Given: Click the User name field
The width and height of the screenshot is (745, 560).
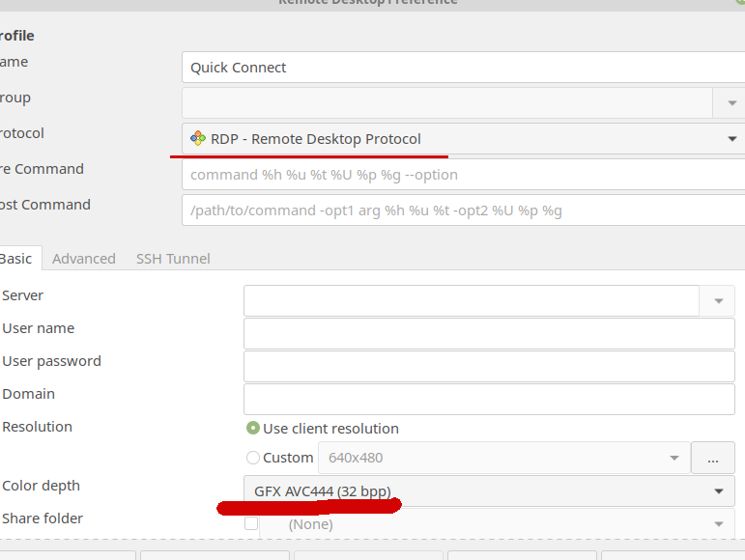Looking at the screenshot, I should 489,334.
